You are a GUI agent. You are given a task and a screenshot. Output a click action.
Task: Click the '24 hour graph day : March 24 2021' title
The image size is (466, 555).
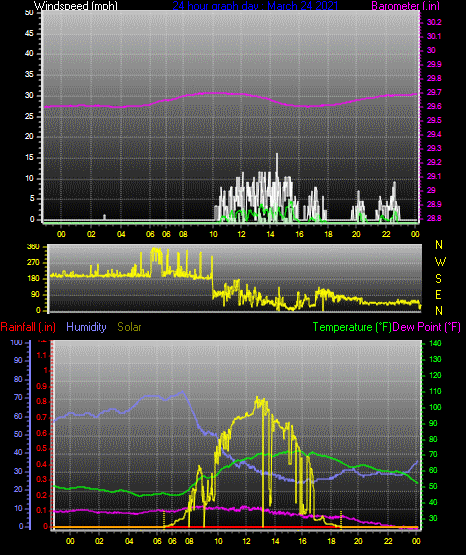click(x=255, y=6)
